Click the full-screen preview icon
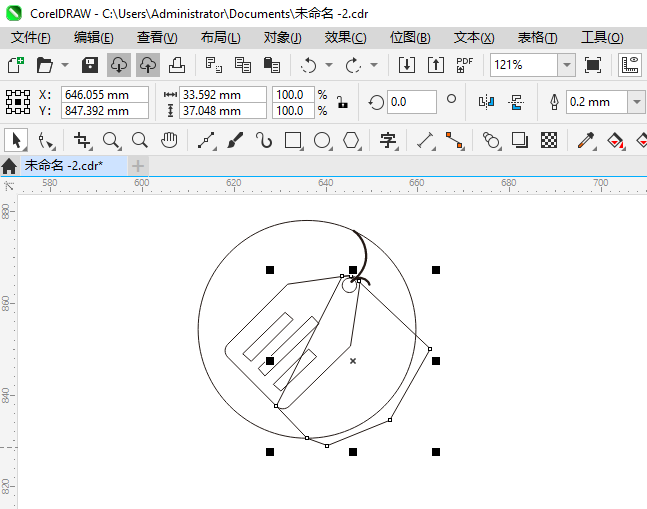This screenshot has height=509, width=647. pyautogui.click(x=593, y=65)
